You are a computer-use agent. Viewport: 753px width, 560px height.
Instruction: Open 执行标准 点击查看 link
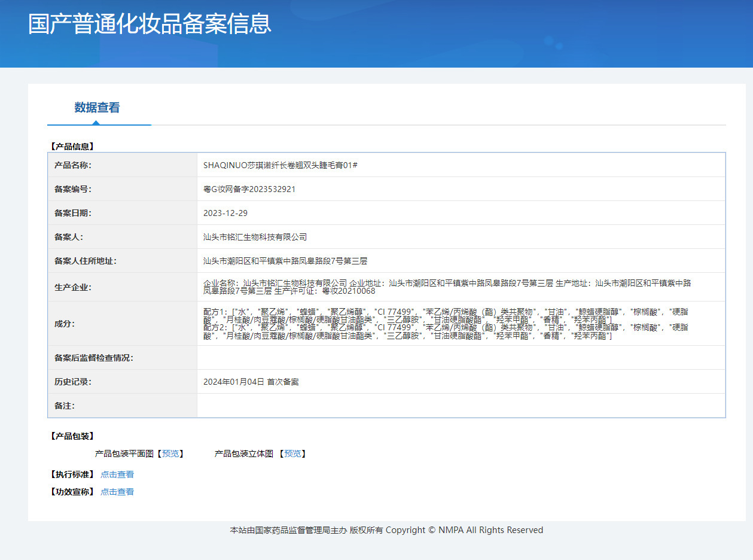tap(117, 474)
